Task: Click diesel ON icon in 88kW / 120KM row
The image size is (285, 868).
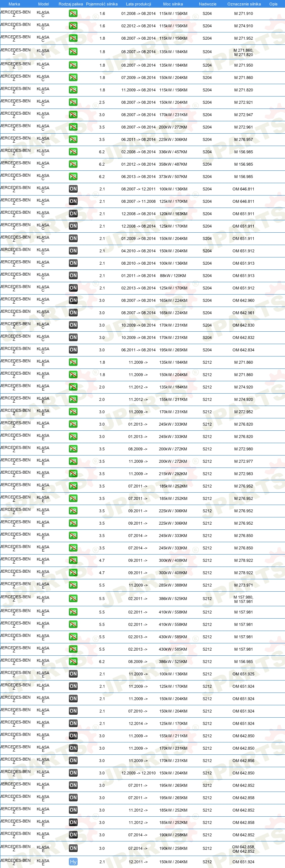Action: (73, 276)
